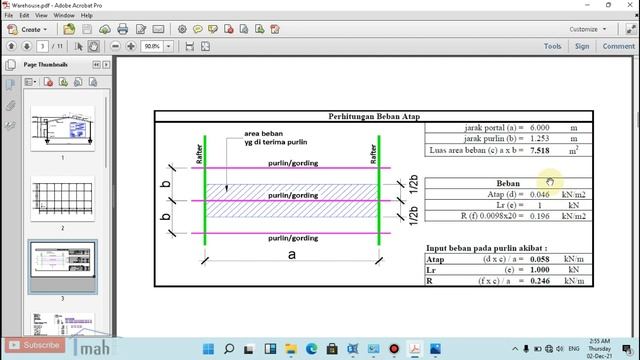
Task: Click the delete page icon in main toolbar
Action: click(229, 29)
